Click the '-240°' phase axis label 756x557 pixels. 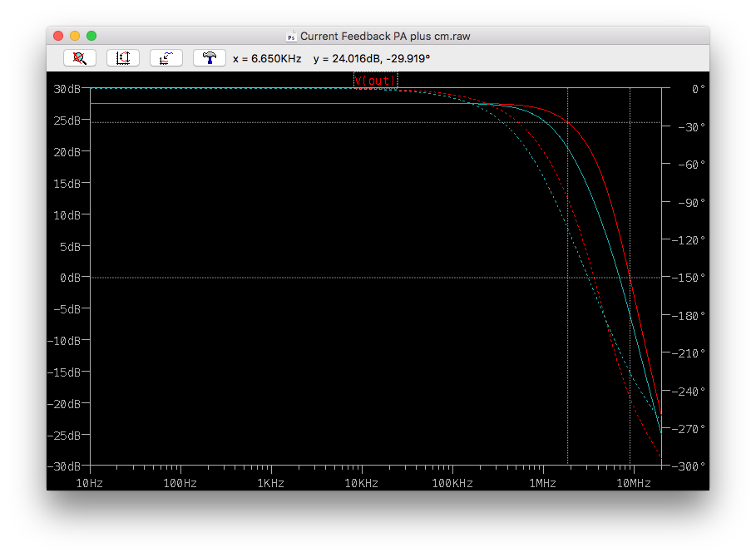point(689,392)
